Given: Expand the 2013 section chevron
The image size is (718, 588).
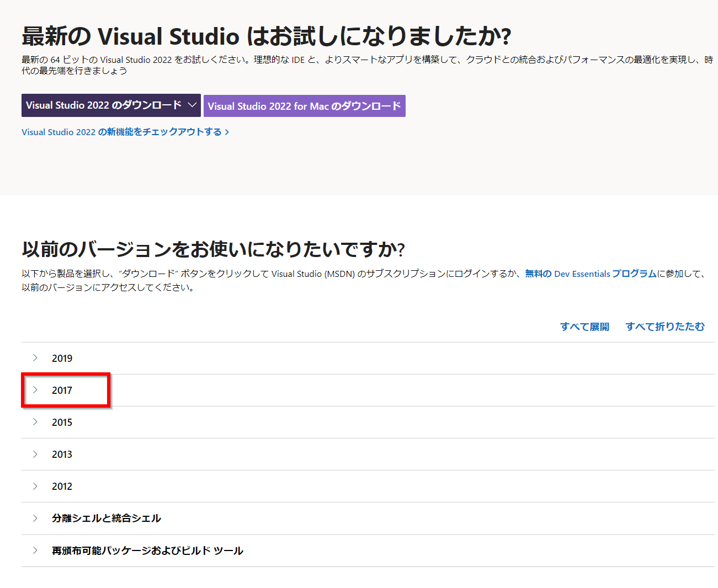Looking at the screenshot, I should tap(35, 454).
